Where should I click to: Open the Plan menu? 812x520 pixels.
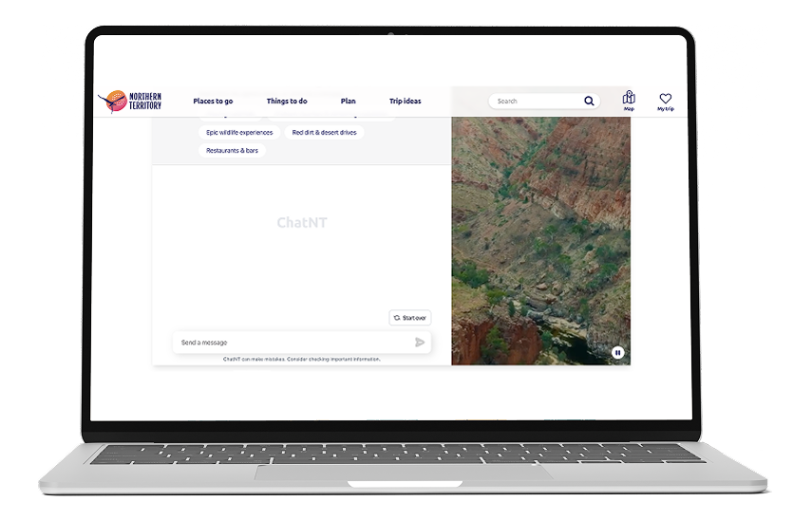[x=348, y=101]
